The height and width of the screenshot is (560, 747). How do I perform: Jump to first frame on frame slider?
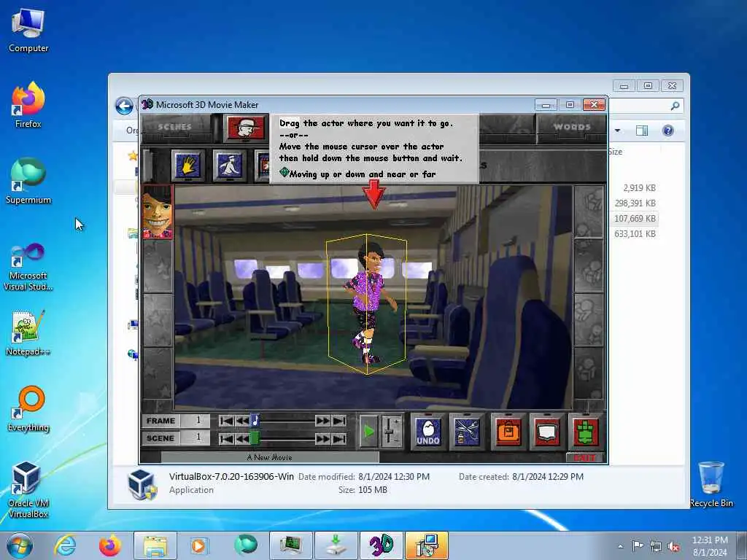(x=226, y=421)
